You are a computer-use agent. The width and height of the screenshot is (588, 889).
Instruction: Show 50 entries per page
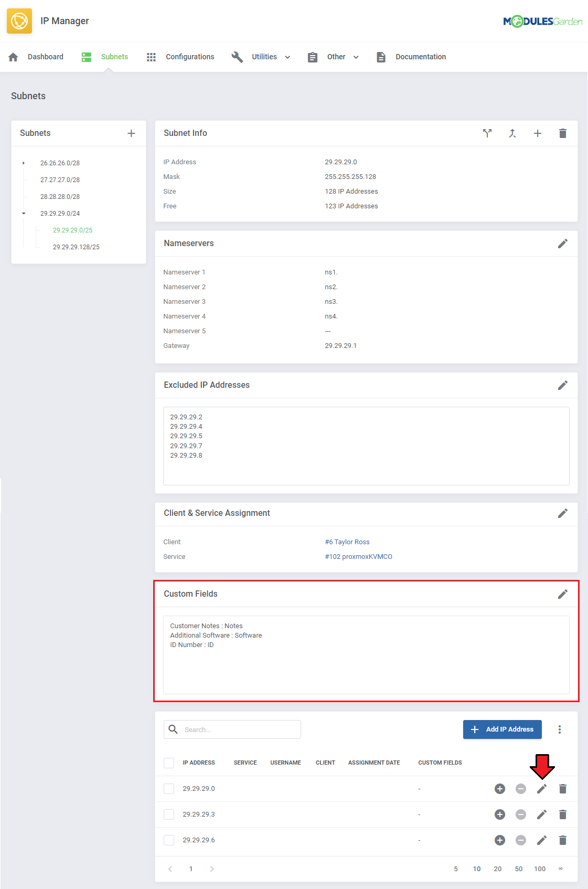(519, 869)
